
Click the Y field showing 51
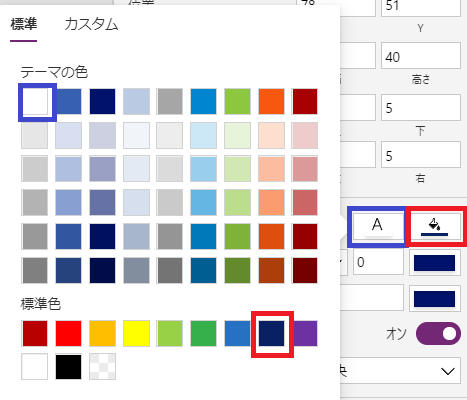(x=421, y=7)
